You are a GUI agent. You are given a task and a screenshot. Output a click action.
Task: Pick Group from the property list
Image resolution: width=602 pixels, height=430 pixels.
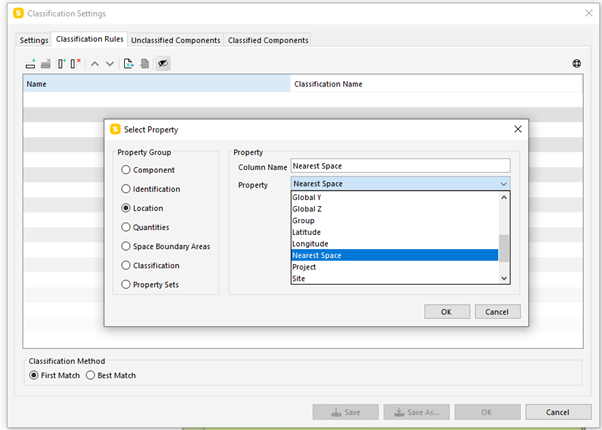click(394, 221)
